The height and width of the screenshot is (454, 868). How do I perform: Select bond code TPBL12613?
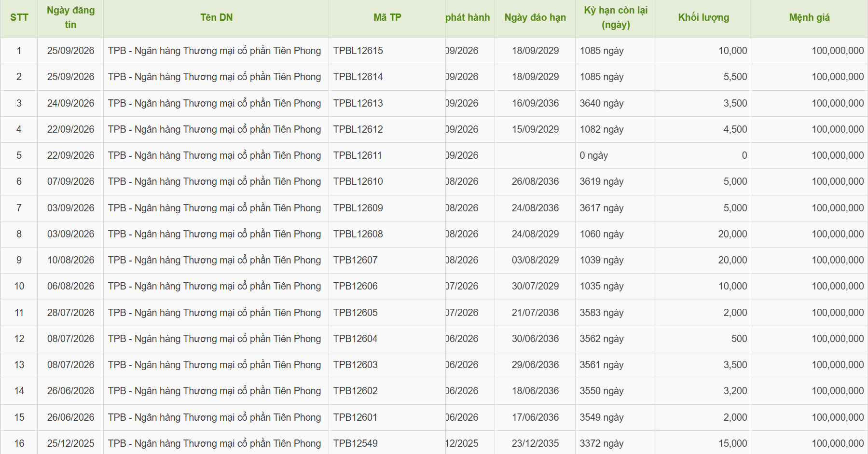(x=358, y=103)
